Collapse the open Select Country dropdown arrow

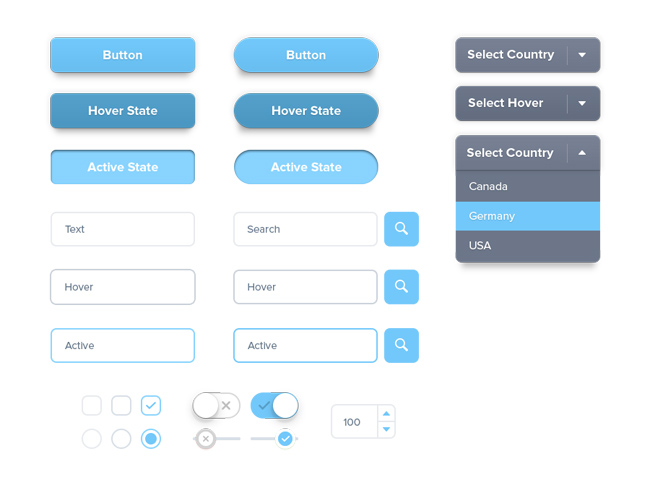click(582, 153)
